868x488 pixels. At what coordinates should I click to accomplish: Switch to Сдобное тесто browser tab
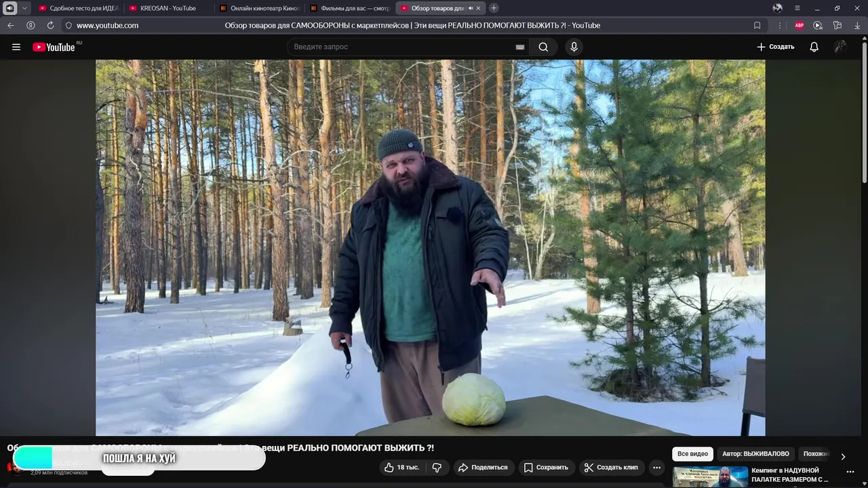[x=78, y=8]
